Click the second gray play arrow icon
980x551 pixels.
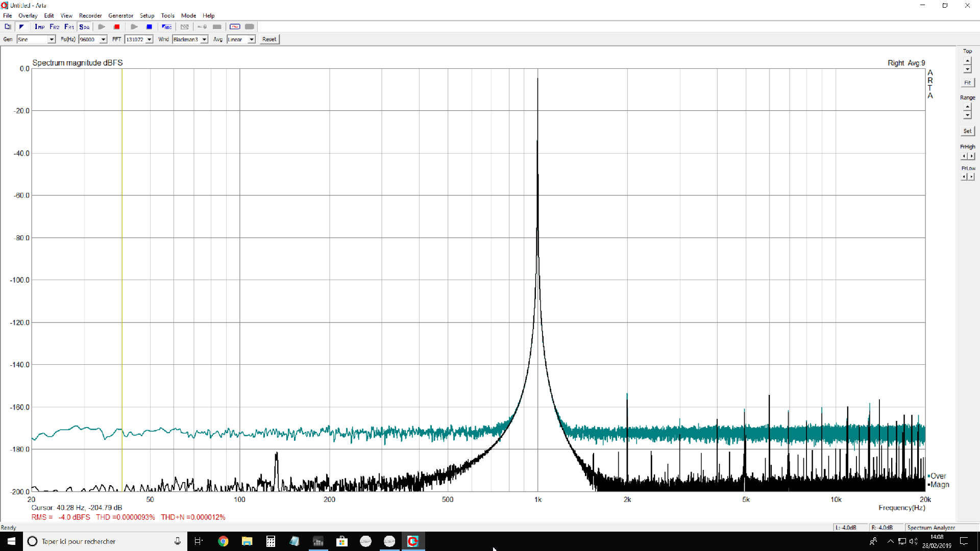click(x=134, y=27)
